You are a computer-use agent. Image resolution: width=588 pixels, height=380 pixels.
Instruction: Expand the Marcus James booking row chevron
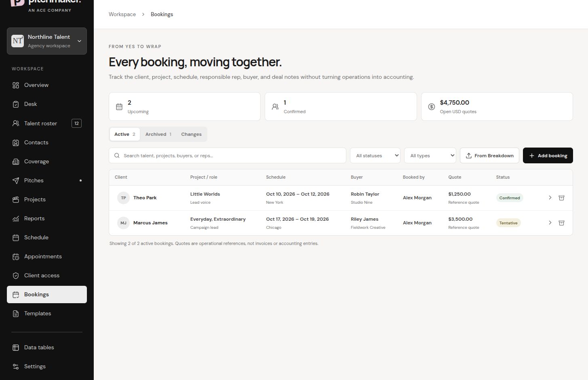point(550,223)
